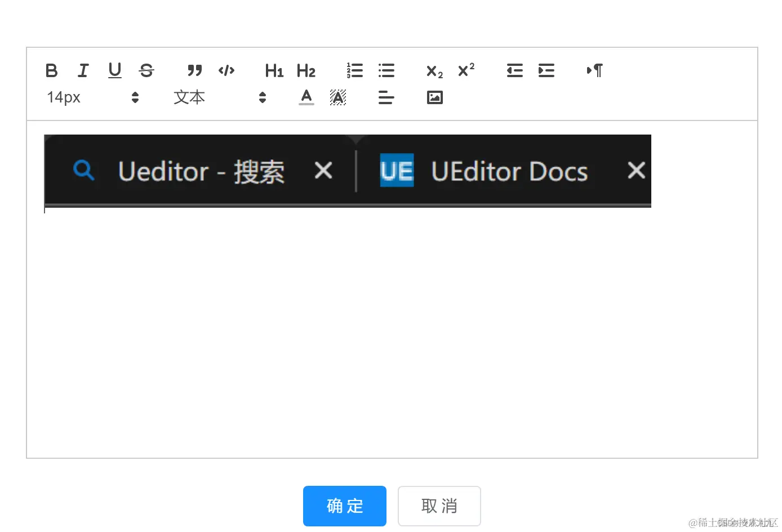Apply Heading 1 style
Image resolution: width=782 pixels, height=532 pixels.
tap(273, 70)
